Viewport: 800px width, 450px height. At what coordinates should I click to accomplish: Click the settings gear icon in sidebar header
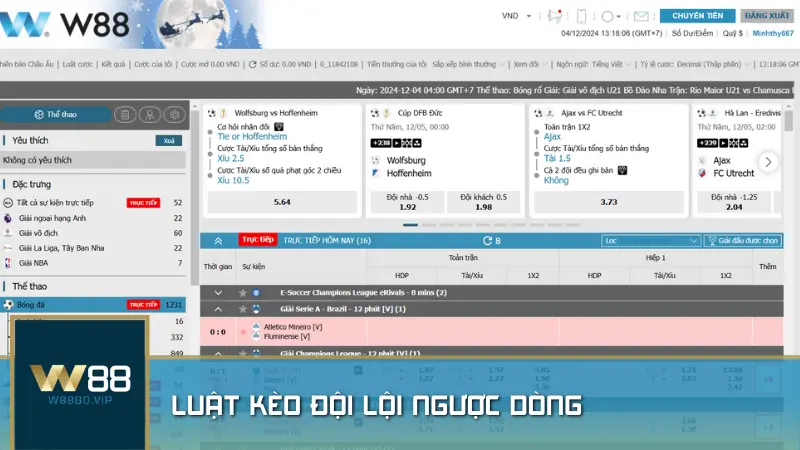pos(172,115)
